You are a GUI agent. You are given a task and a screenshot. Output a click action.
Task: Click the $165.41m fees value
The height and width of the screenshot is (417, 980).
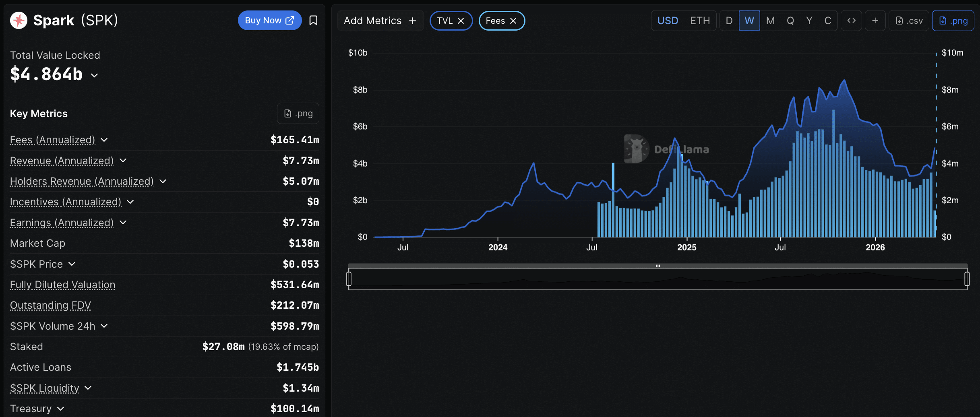[x=295, y=140]
